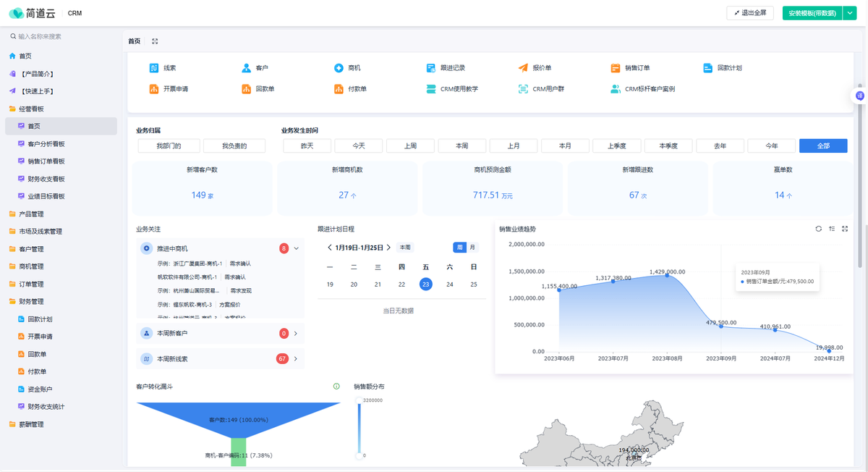Viewport: 868px width, 472px height.
Task: Expand the 销售业绩趋势 chart to fullscreen
Action: [x=845, y=229]
